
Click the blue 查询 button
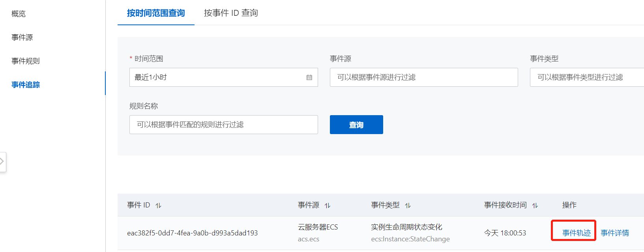coord(356,125)
